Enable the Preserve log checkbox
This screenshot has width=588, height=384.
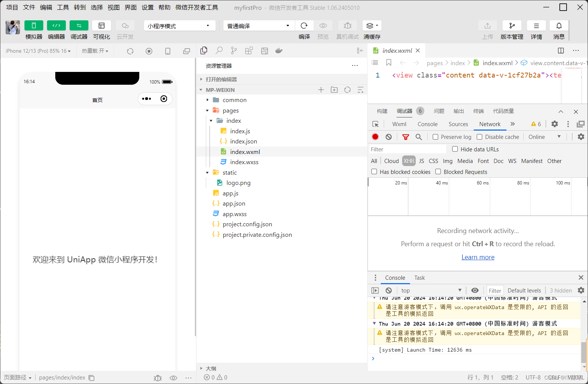tap(435, 137)
